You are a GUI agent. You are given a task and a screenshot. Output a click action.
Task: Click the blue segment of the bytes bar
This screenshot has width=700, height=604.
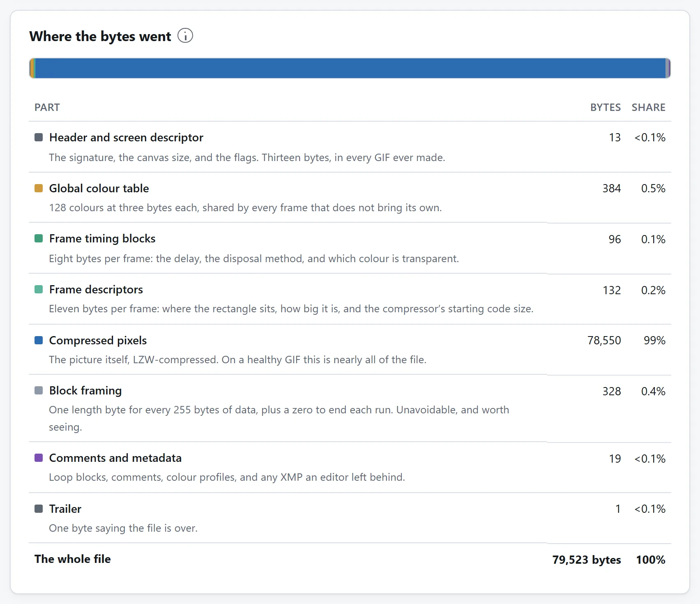coord(350,68)
